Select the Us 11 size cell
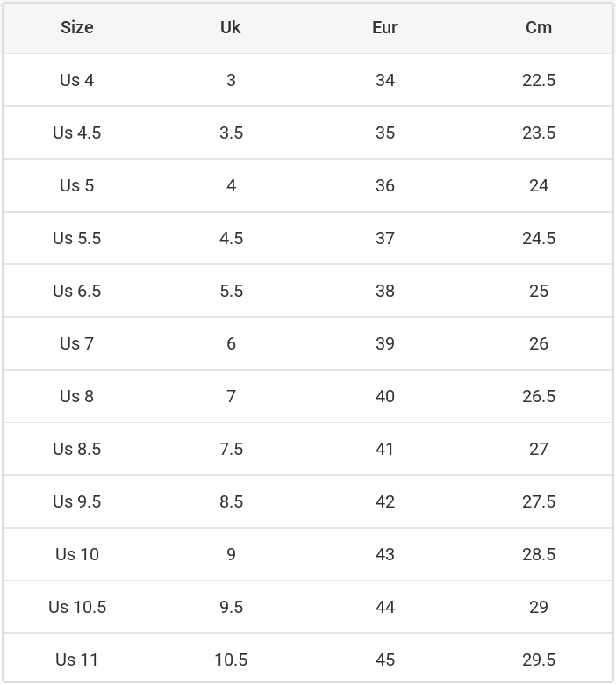The width and height of the screenshot is (616, 685). click(x=77, y=660)
